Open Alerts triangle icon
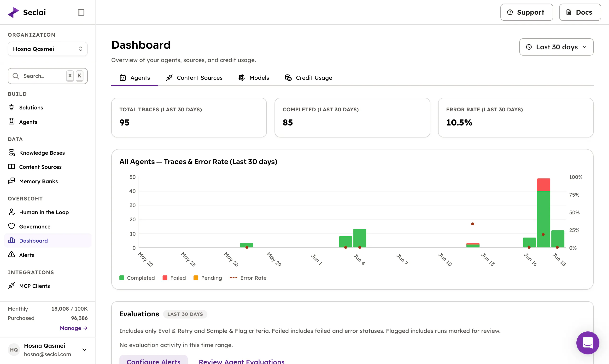The width and height of the screenshot is (609, 364). (12, 255)
